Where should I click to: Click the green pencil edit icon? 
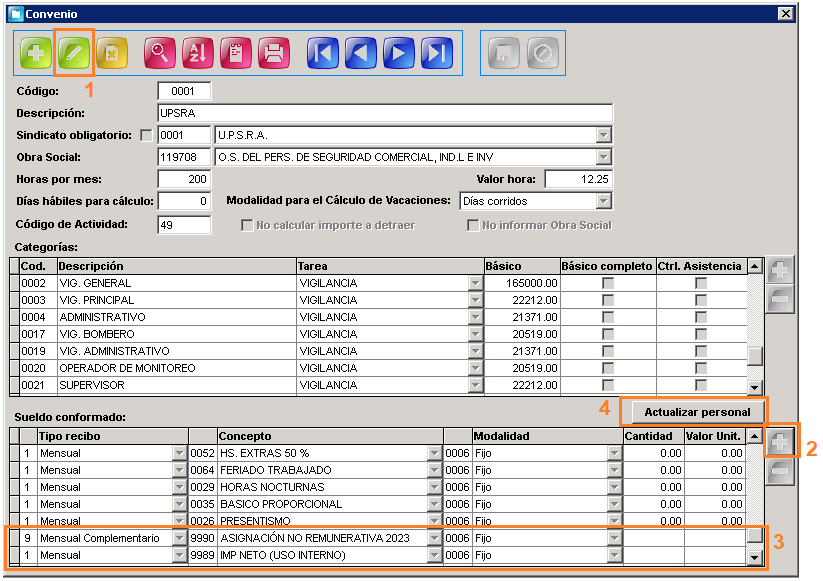point(74,53)
